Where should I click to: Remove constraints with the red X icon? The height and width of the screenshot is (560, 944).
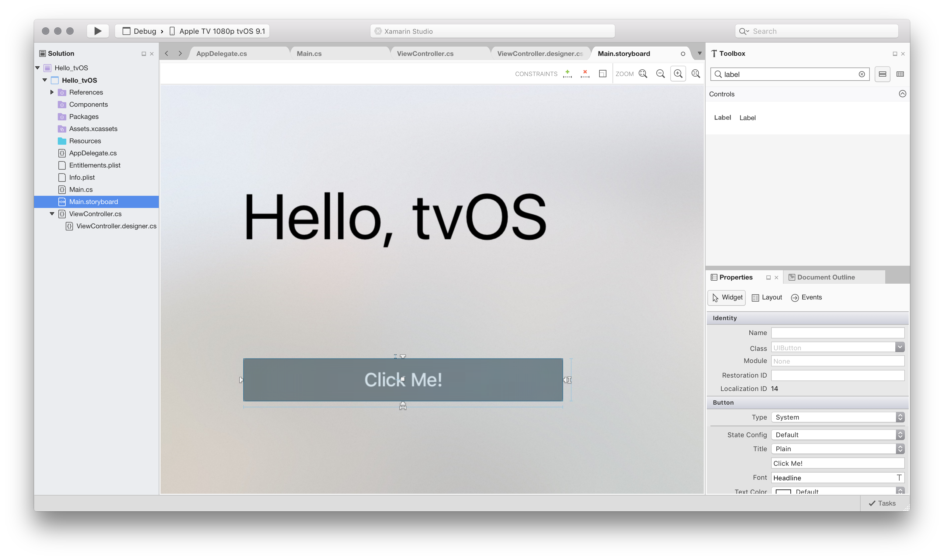(585, 74)
